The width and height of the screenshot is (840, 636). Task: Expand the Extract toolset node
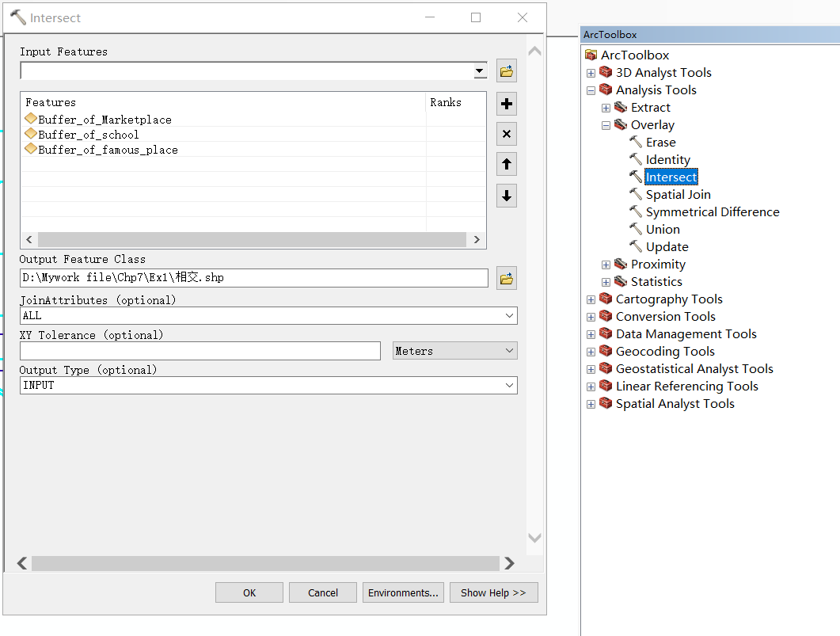point(606,108)
